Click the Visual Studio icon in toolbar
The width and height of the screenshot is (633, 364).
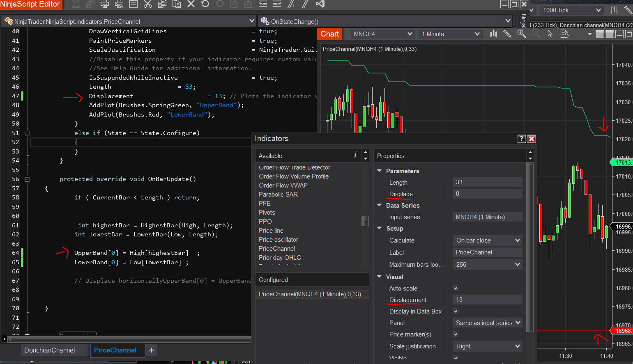[320, 4]
